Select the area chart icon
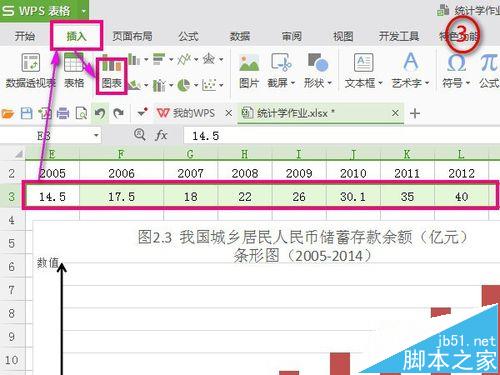The image size is (500, 375). click(134, 85)
